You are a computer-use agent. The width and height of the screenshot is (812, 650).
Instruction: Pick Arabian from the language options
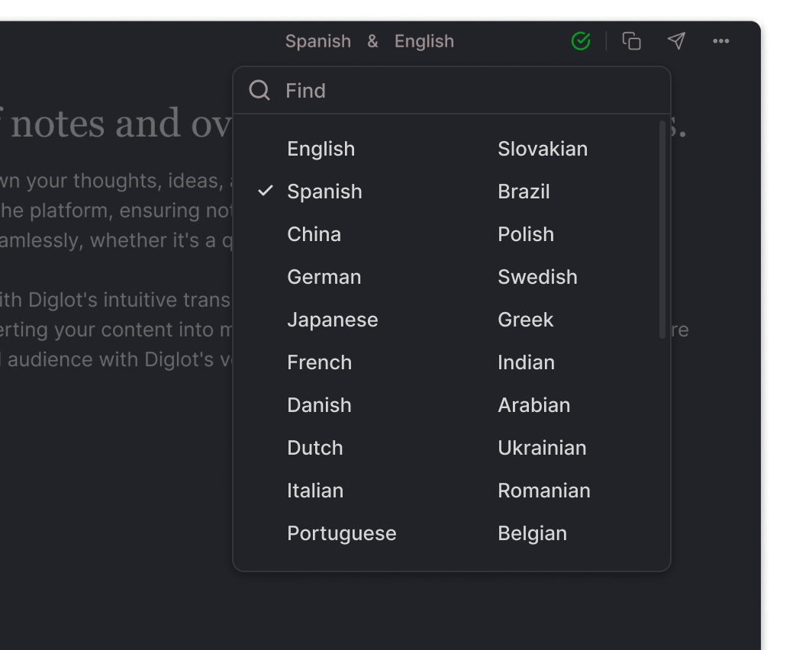click(x=534, y=405)
